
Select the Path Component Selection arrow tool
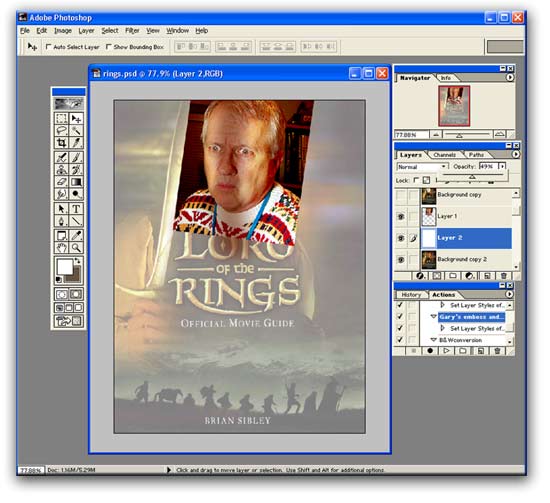(x=61, y=209)
